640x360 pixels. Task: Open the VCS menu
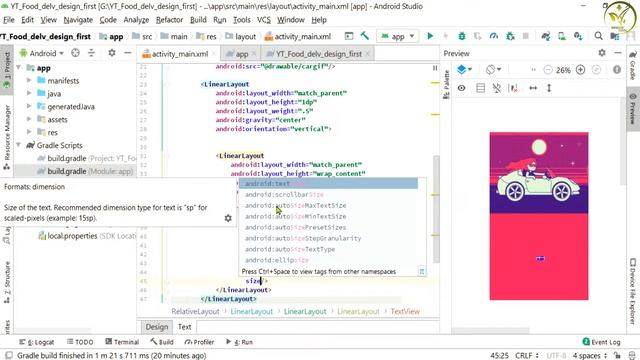pyautogui.click(x=264, y=20)
